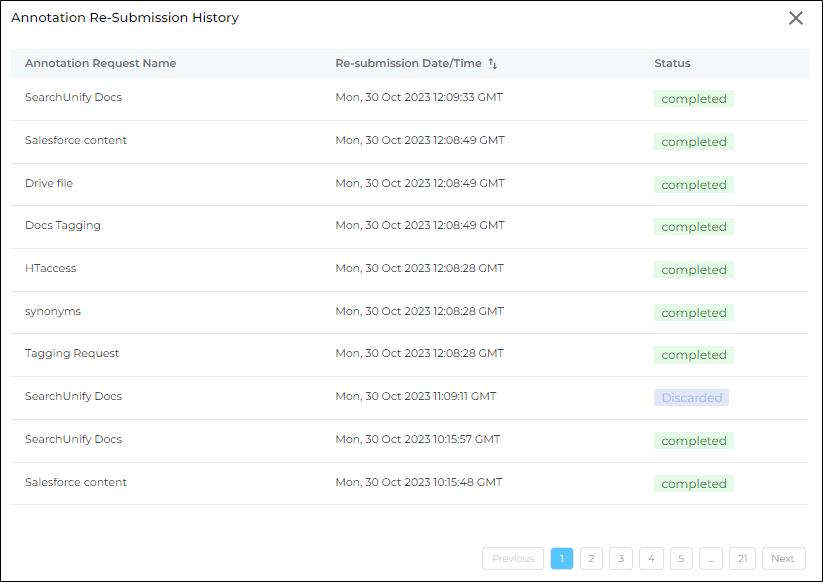Screen dimensions: 823x582
Task: Click the synonyms request name
Action: 53,311
